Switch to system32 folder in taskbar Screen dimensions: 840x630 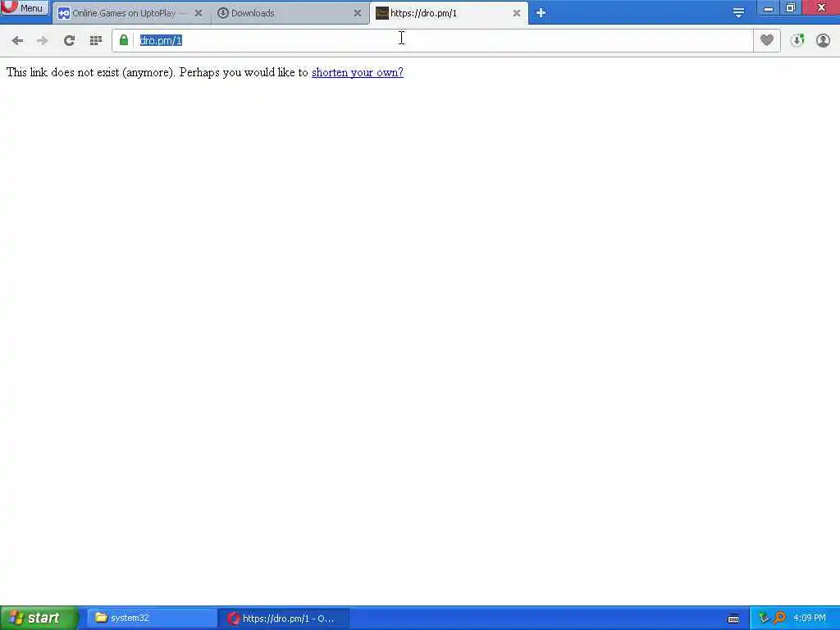[x=152, y=619]
